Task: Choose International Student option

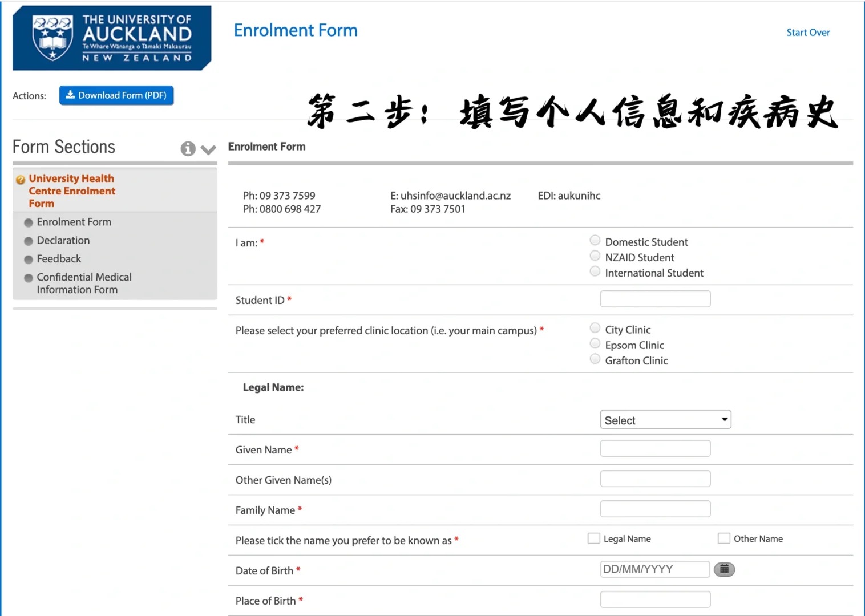Action: click(595, 271)
